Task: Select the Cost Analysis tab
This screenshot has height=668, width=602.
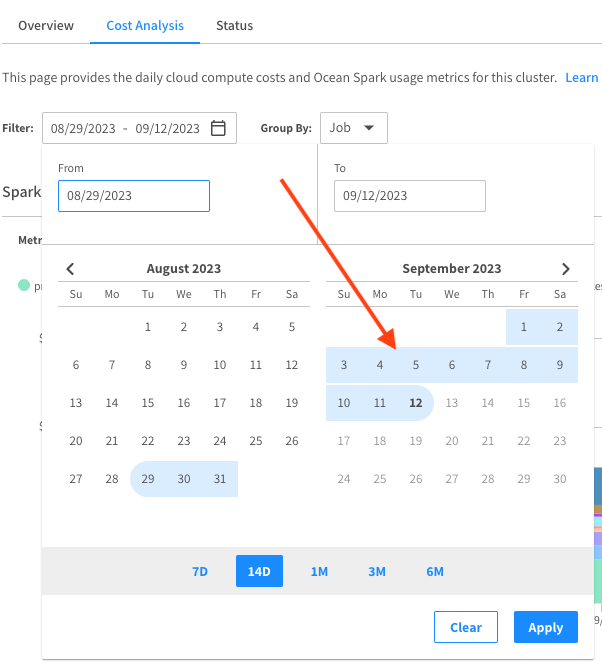Action: 145,25
